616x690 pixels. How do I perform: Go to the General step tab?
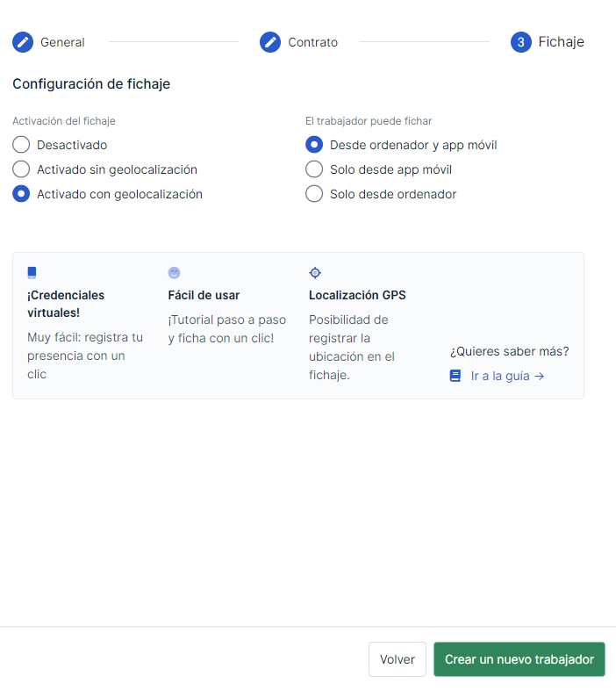coord(62,42)
